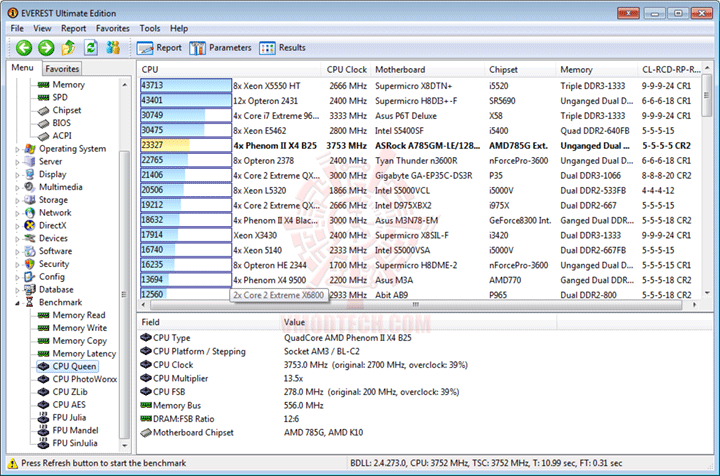Click the Server category icon

coord(30,162)
